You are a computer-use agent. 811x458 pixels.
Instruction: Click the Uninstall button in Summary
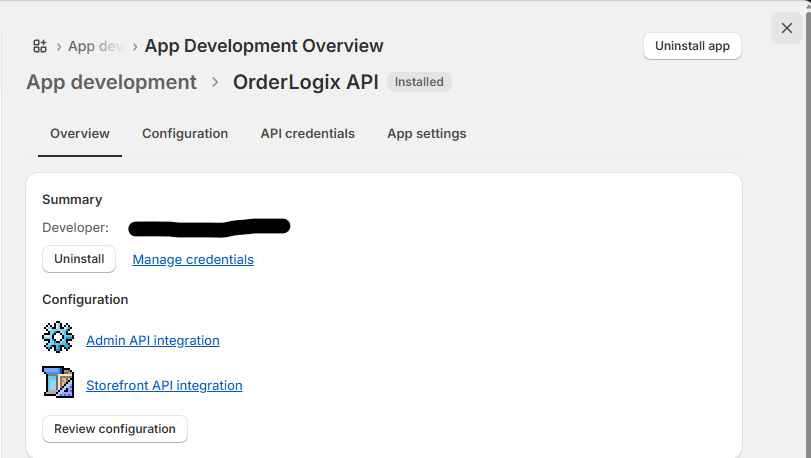pos(79,259)
